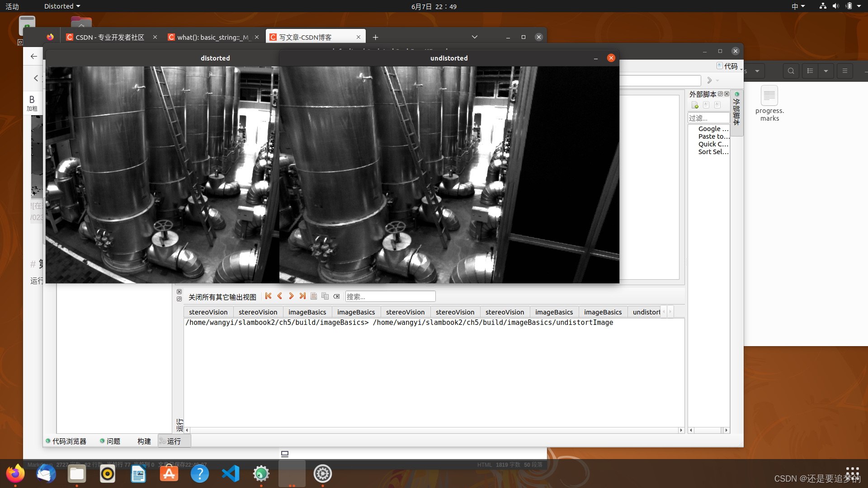Click 关闭所有其它输出视图 button

[x=222, y=297]
